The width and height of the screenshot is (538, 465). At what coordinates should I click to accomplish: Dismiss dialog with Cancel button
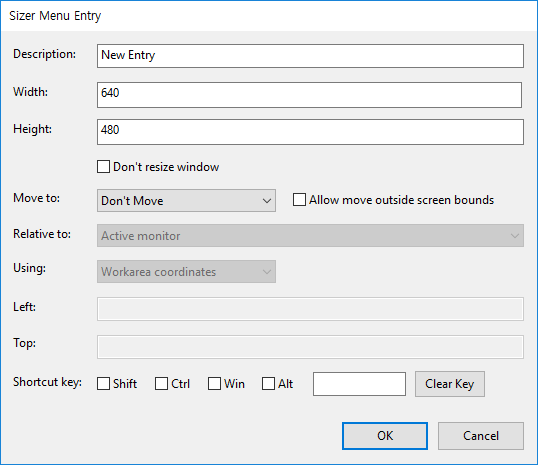481,436
